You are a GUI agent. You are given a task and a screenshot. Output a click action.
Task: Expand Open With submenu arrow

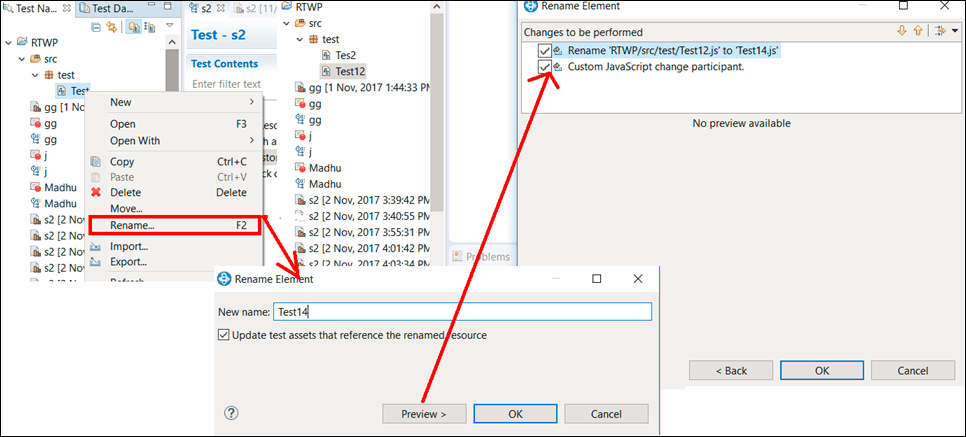(251, 141)
